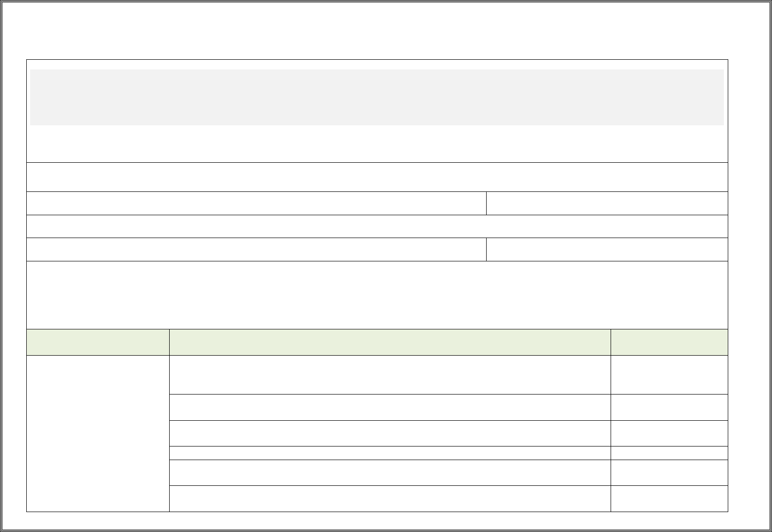The image size is (772, 532).
Task: Click the tallest first row cell under the middle green header
Action: pyautogui.click(x=390, y=375)
